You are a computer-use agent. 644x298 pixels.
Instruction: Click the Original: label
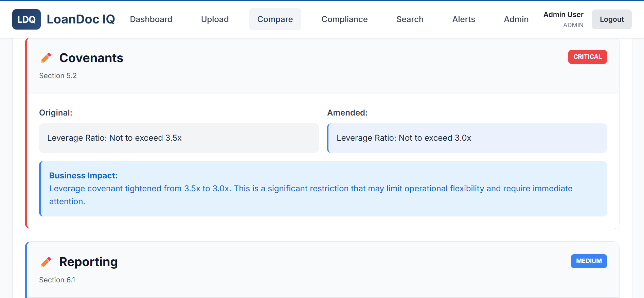[x=56, y=113]
